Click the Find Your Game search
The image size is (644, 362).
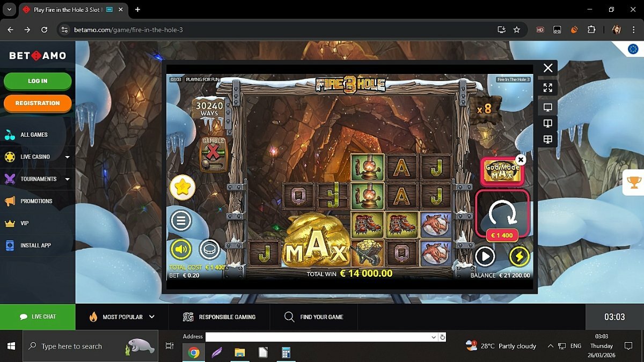point(314,317)
